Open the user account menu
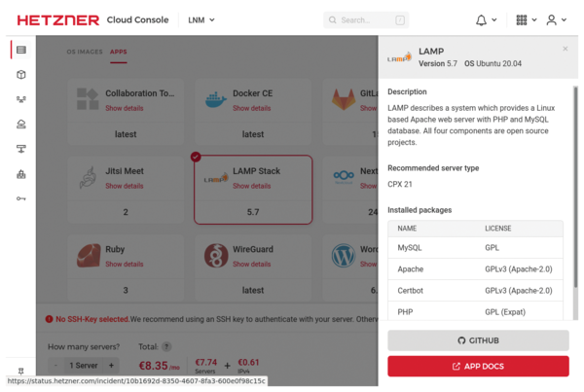 pos(551,20)
